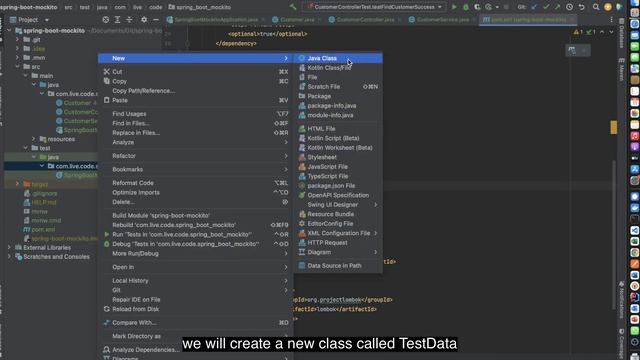This screenshot has height=360, width=640.
Task: Create a Scratch File
Action: 338,87
